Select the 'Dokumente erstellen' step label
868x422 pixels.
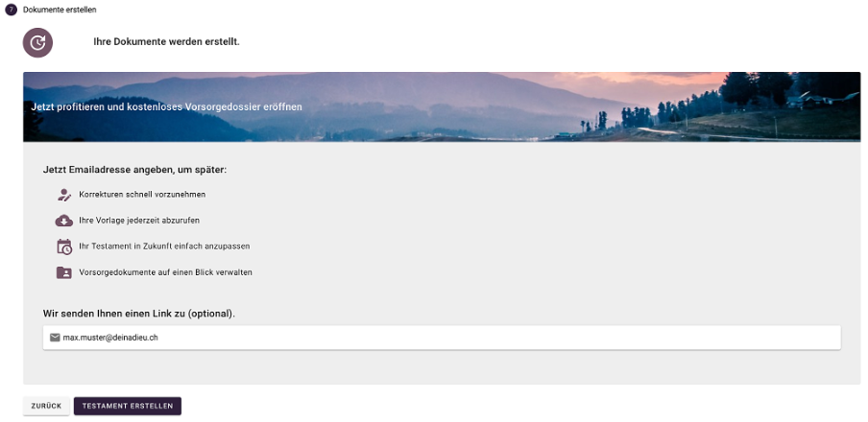tap(60, 10)
